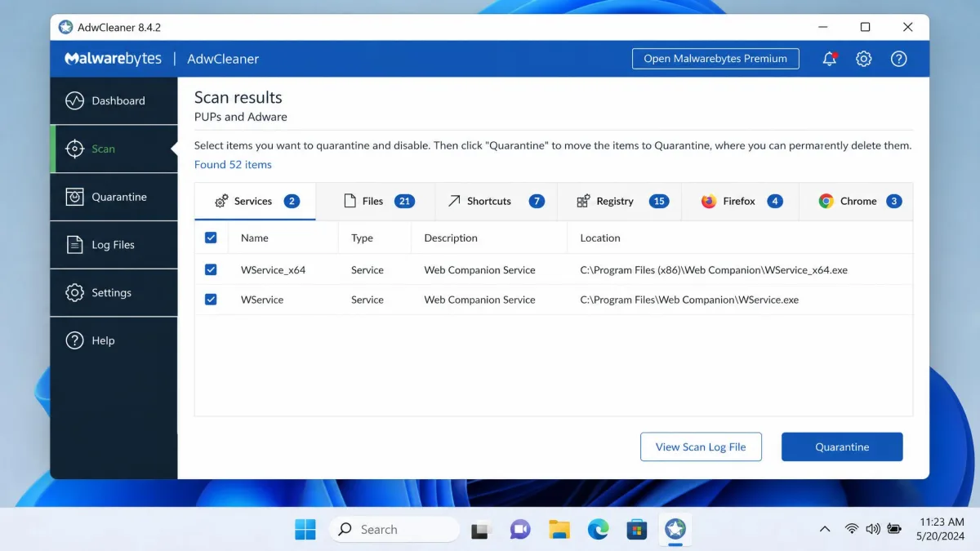Click the Malwarebytes logo in header
980x551 pixels.
point(114,59)
